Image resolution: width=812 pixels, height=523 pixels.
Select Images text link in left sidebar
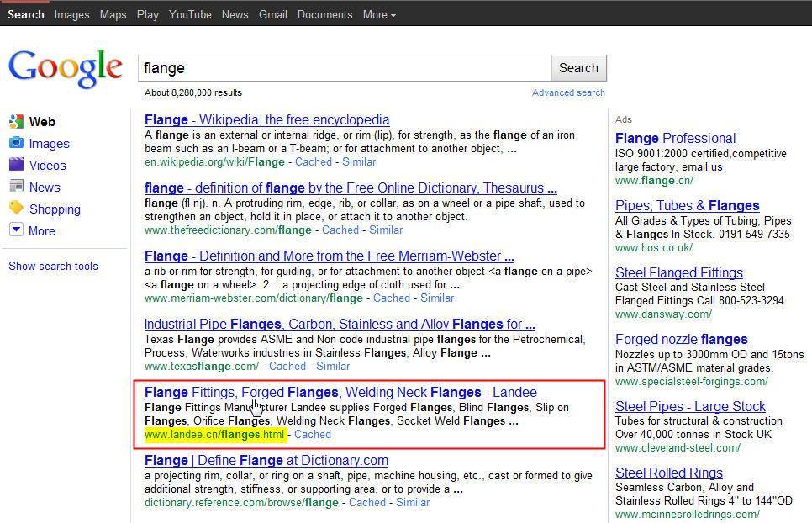point(50,144)
